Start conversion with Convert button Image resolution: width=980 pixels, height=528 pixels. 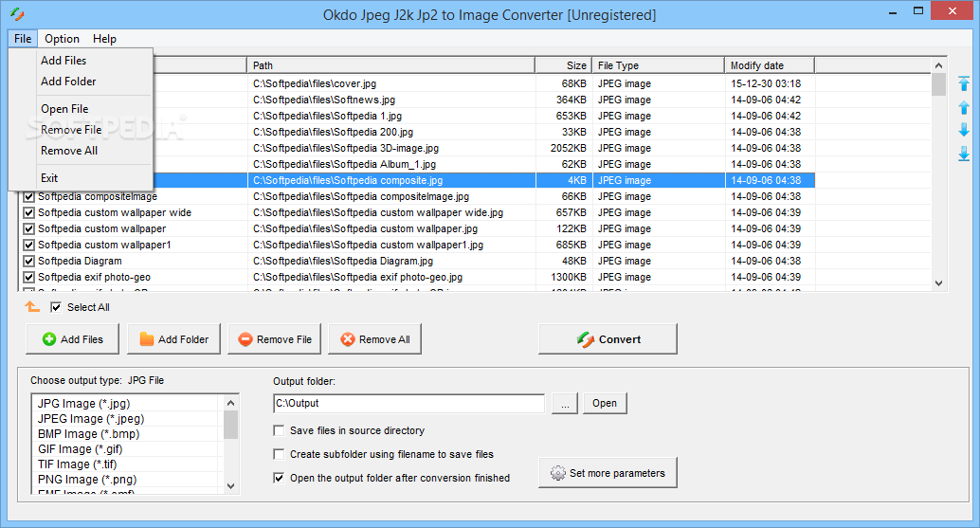[x=608, y=339]
